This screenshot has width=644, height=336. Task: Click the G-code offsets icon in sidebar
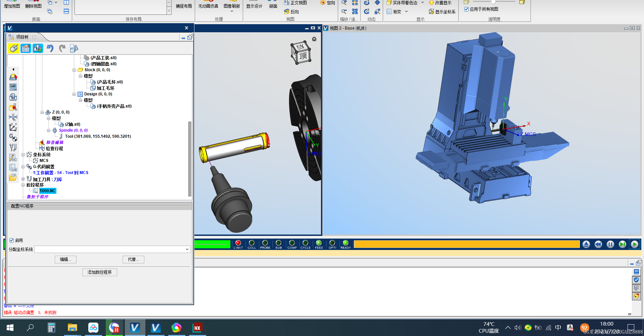point(13,137)
